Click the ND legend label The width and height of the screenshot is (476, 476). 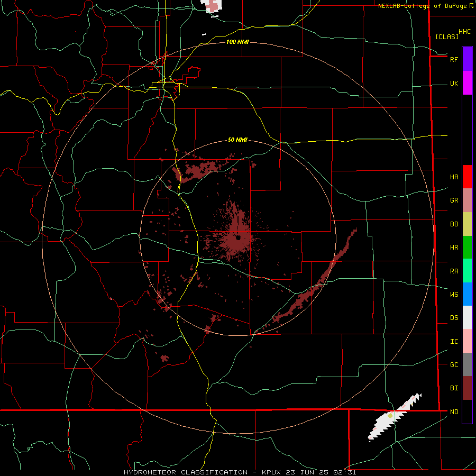point(454,412)
